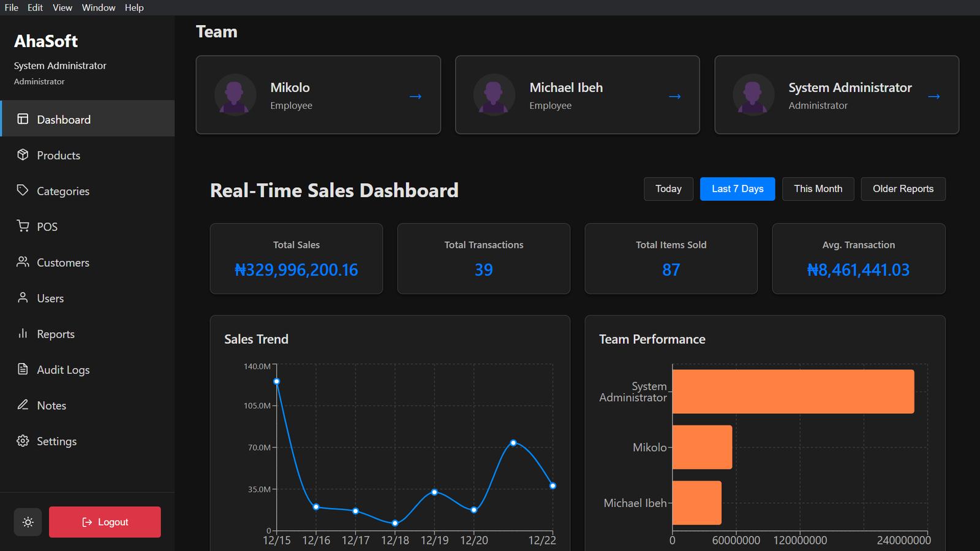Select the Today filter option
This screenshot has height=551, width=980.
pyautogui.click(x=668, y=189)
